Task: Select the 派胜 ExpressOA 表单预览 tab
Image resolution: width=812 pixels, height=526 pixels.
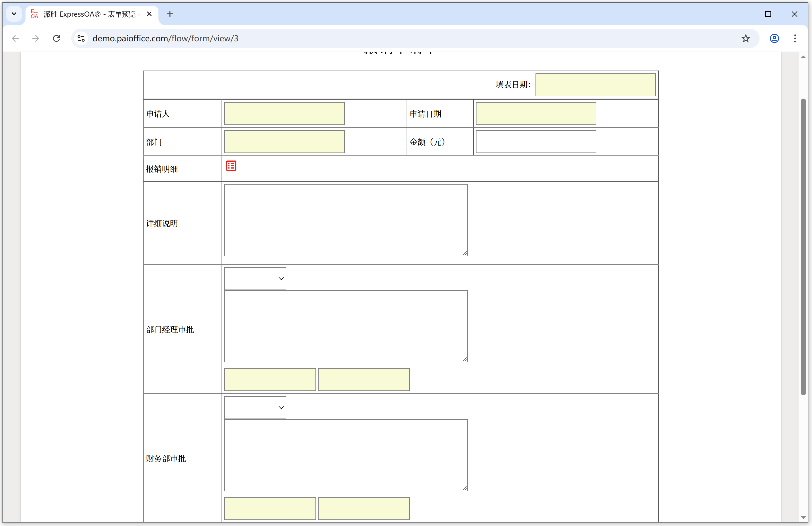Action: (89, 14)
